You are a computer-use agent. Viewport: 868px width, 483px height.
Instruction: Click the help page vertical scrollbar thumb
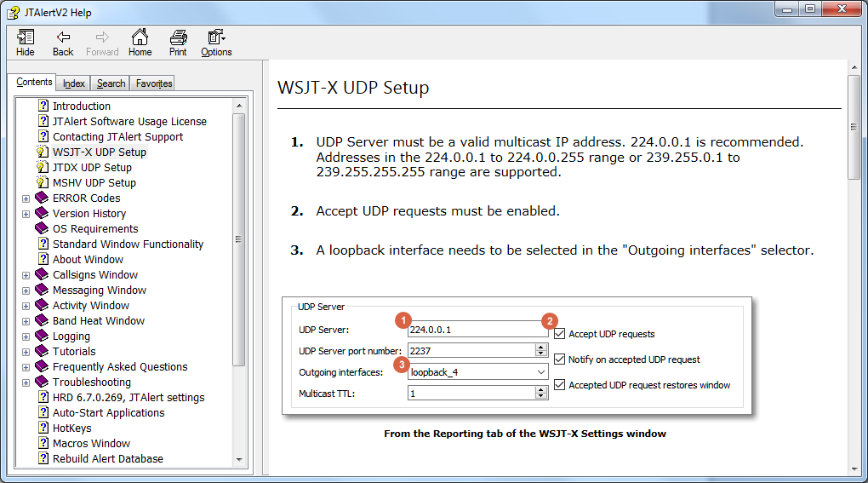[854, 127]
